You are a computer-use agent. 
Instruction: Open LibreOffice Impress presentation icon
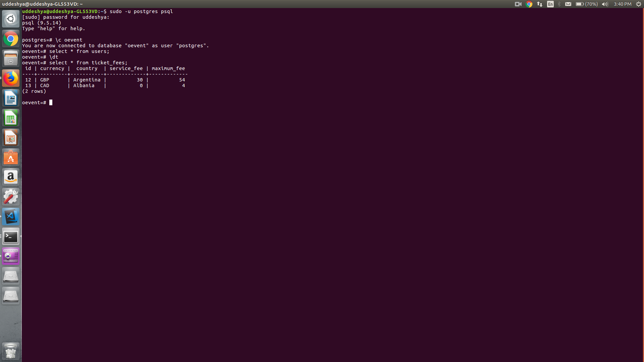click(11, 138)
